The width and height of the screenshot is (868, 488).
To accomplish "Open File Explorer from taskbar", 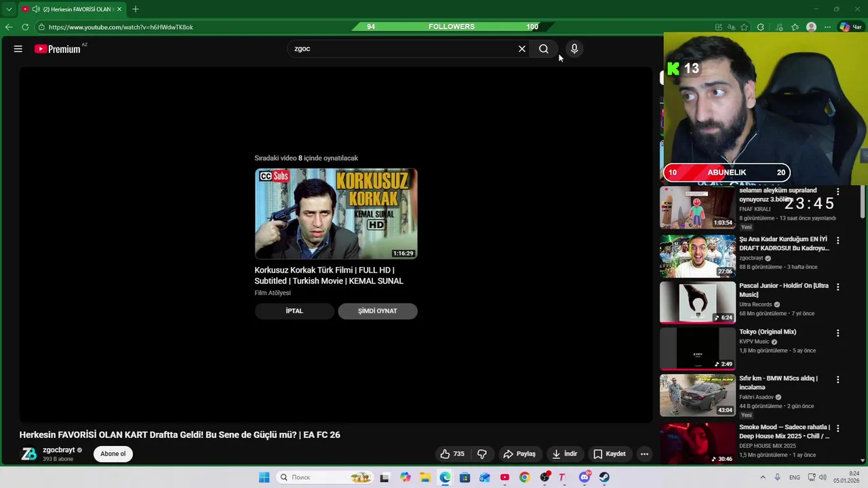I will (425, 477).
